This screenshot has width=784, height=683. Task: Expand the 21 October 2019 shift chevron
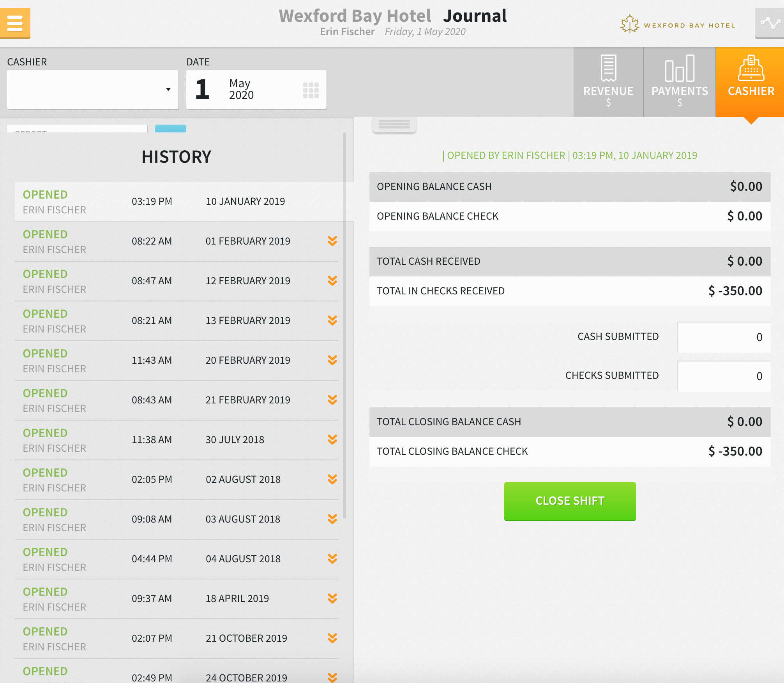[332, 638]
